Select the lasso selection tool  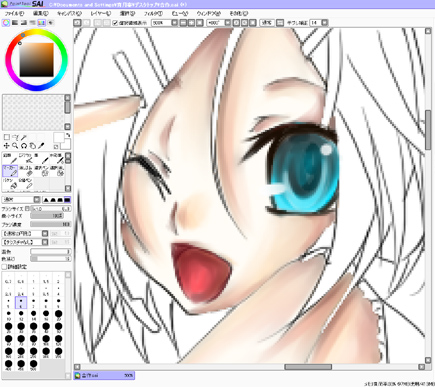coord(15,137)
